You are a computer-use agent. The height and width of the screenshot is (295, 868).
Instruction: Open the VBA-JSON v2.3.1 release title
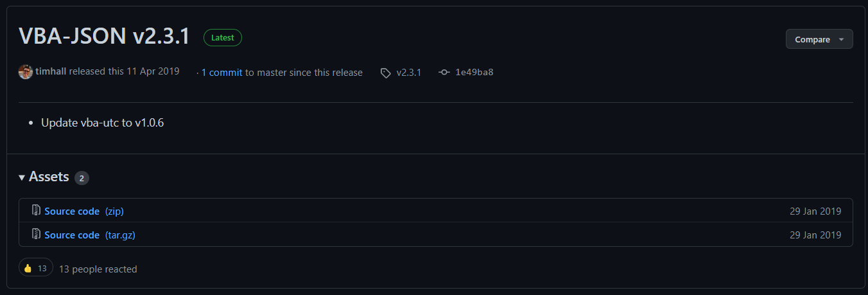pyautogui.click(x=104, y=37)
